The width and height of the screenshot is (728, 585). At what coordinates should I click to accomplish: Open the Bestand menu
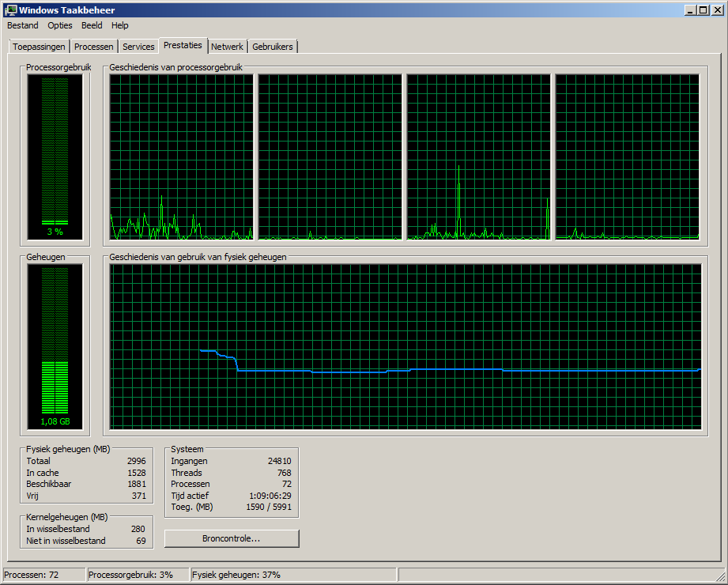(x=23, y=25)
